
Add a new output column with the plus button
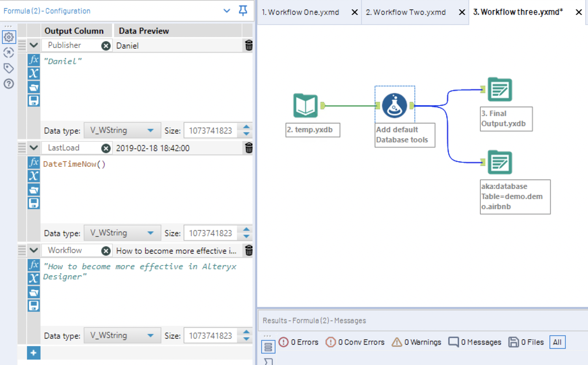tap(33, 353)
